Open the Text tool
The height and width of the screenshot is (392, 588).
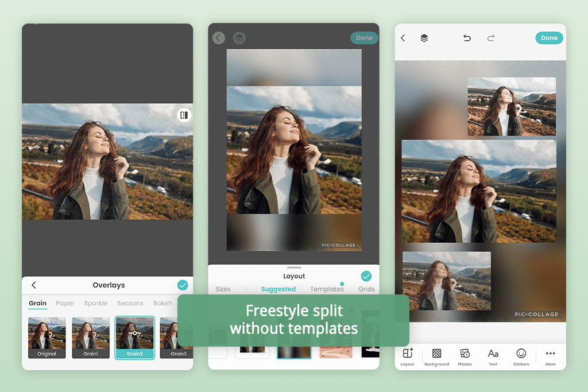493,357
